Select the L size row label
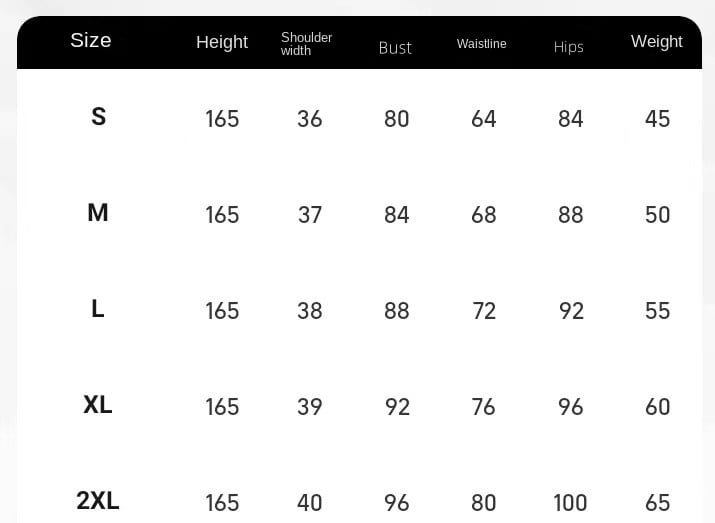715x523 pixels. tap(98, 309)
